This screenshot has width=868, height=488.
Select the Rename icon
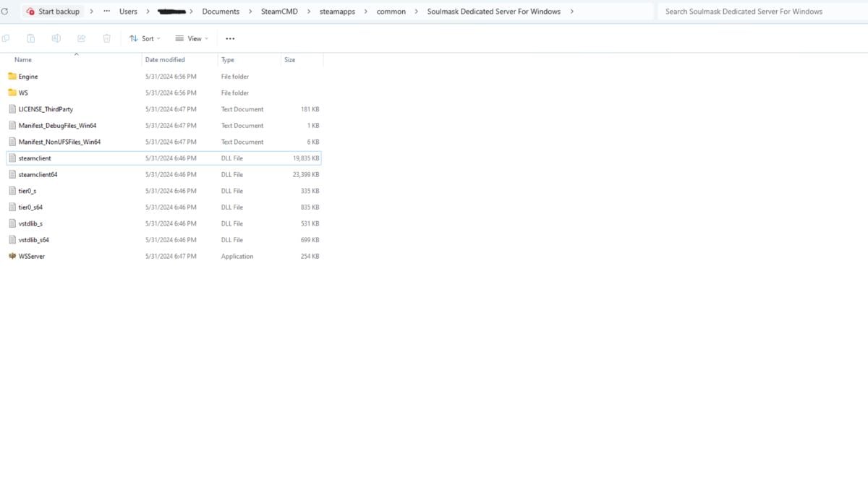click(x=56, y=38)
